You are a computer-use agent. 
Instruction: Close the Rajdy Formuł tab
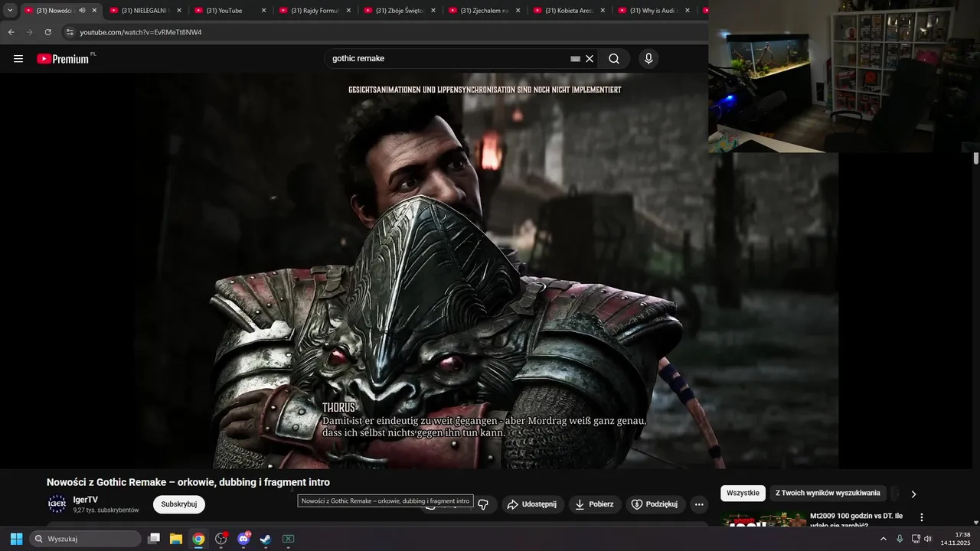348,11
